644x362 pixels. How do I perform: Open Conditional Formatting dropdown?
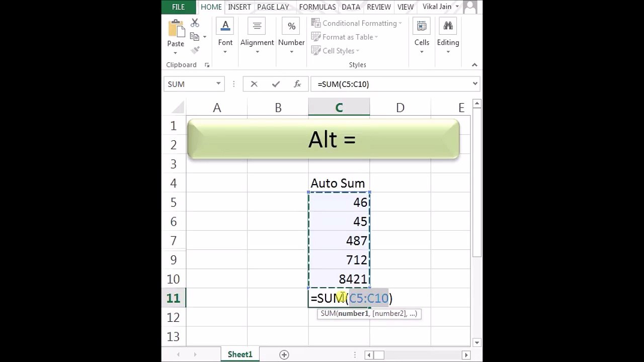tap(357, 23)
